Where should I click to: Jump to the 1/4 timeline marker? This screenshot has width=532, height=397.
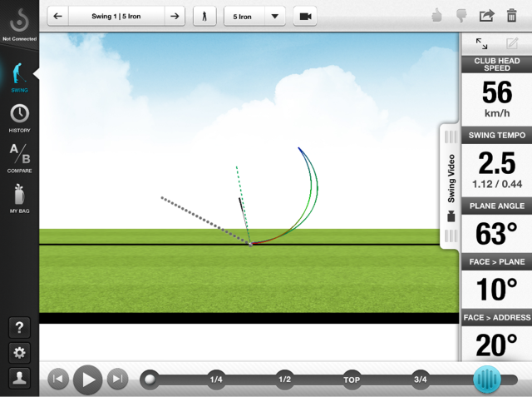[x=216, y=380]
